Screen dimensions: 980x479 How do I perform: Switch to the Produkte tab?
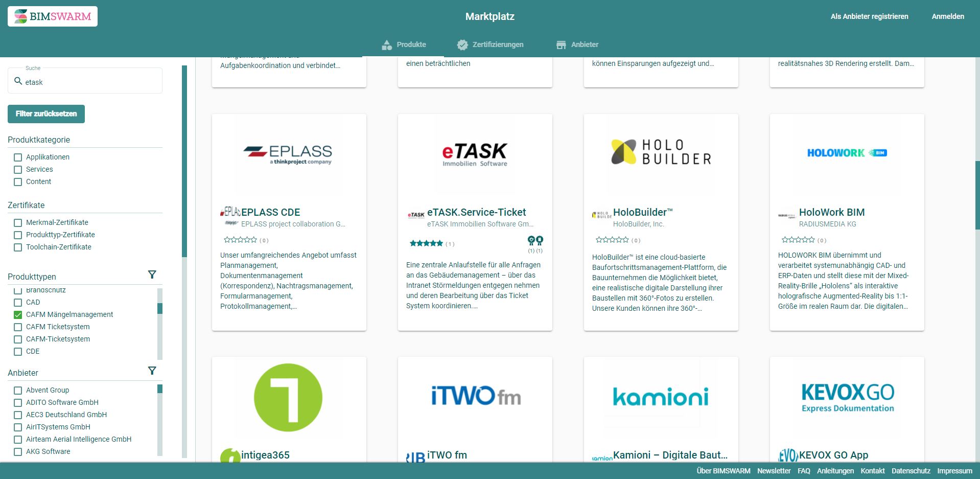(403, 45)
